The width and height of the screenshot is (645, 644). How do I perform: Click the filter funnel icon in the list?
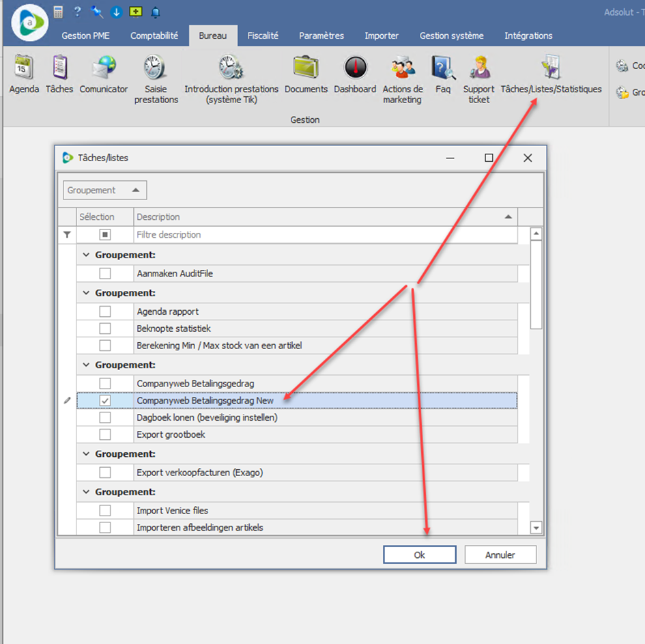(67, 234)
